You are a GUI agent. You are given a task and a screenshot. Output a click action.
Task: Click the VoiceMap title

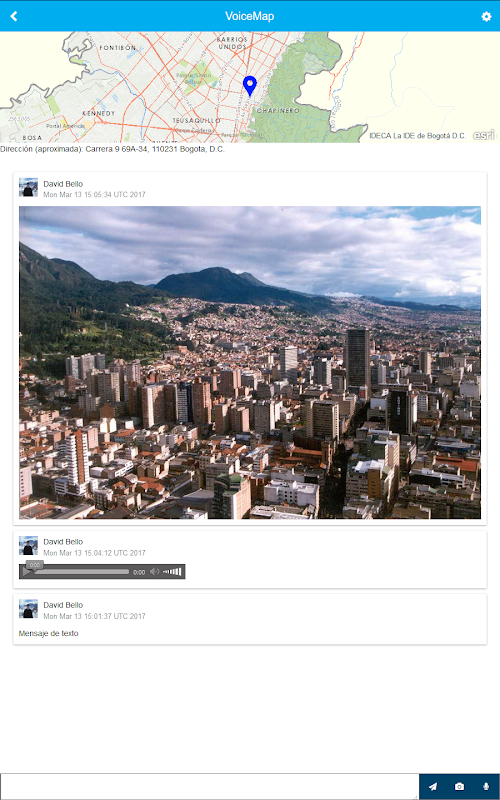[249, 16]
